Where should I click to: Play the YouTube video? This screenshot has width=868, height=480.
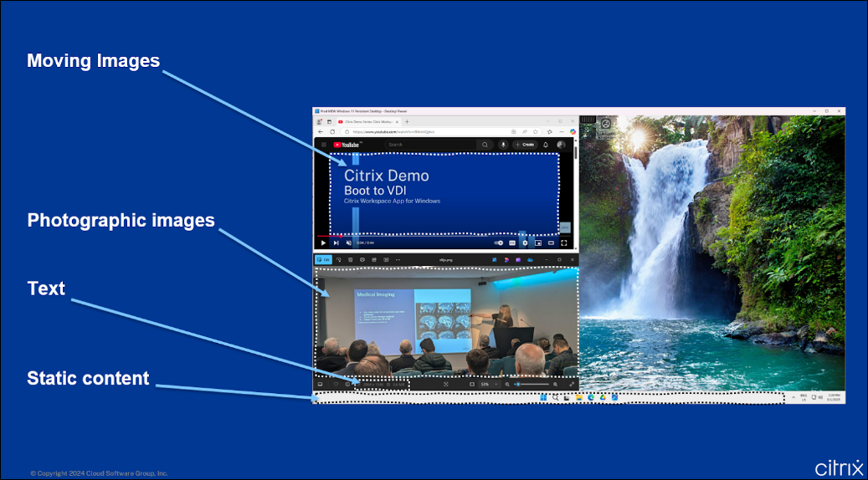(323, 243)
